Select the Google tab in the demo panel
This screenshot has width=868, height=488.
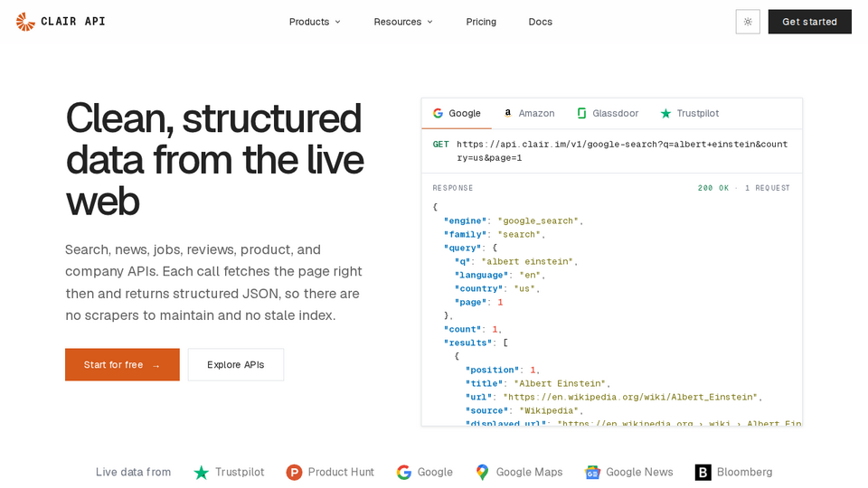(x=457, y=114)
